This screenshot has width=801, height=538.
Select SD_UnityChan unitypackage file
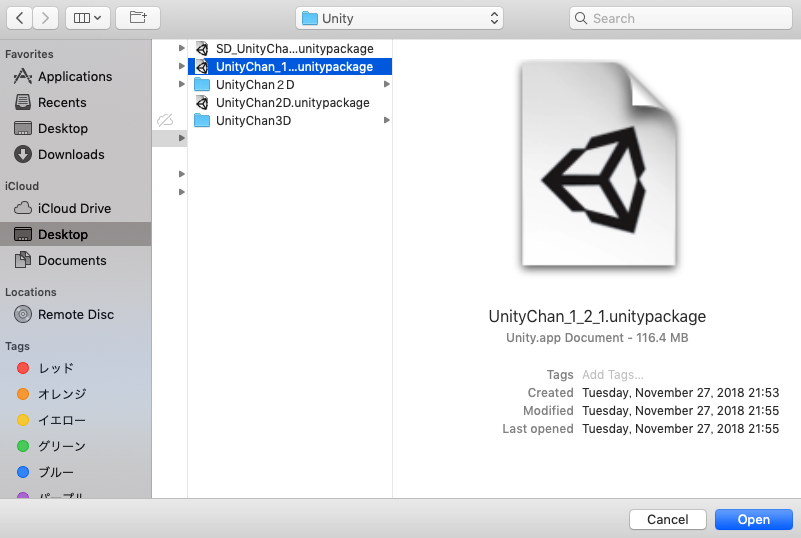[294, 49]
